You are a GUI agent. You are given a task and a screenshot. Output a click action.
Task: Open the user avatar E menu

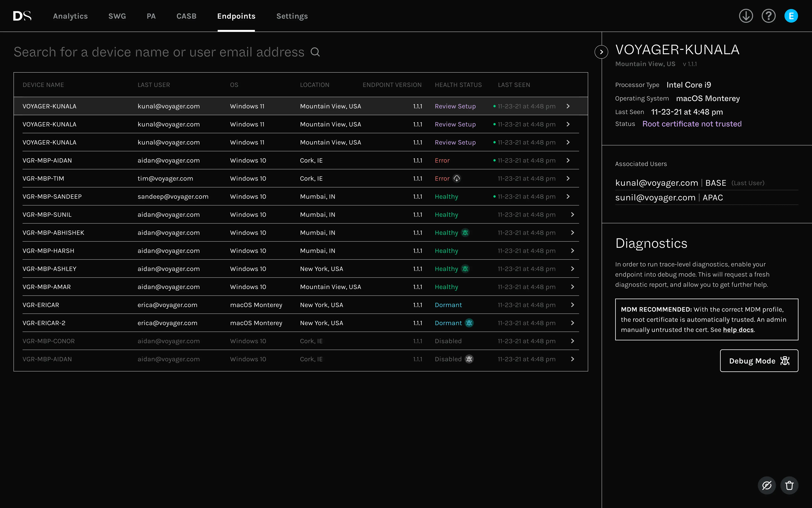[791, 16]
